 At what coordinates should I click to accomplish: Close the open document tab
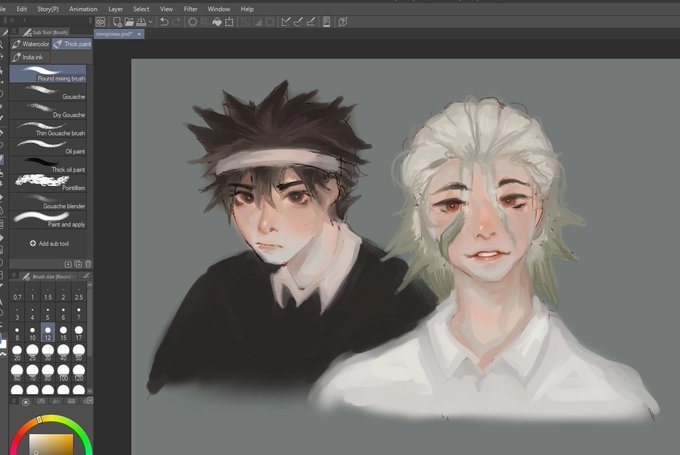click(x=139, y=34)
